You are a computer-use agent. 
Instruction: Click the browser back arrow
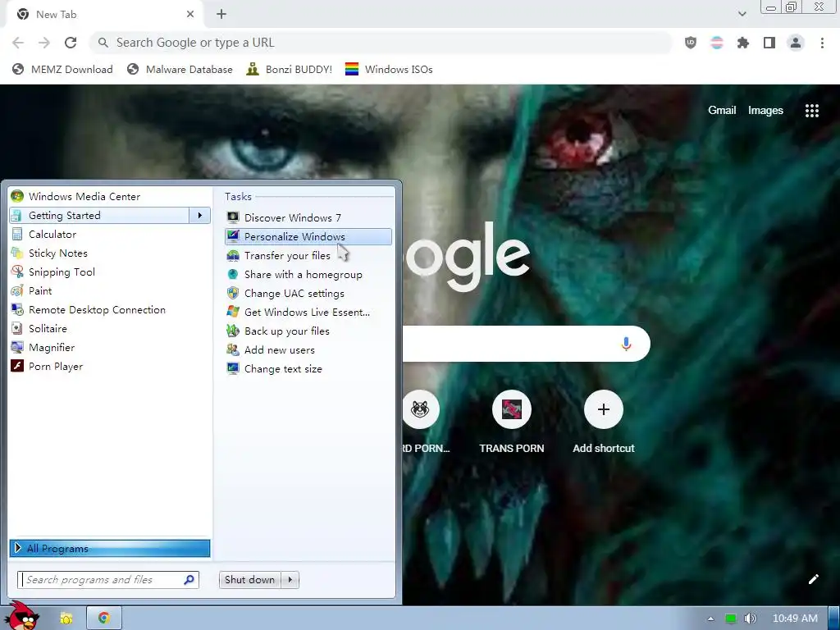point(18,43)
